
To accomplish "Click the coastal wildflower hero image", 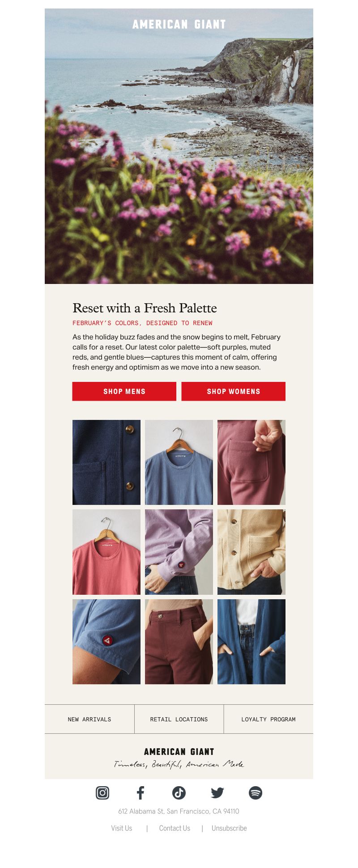I will pyautogui.click(x=179, y=146).
